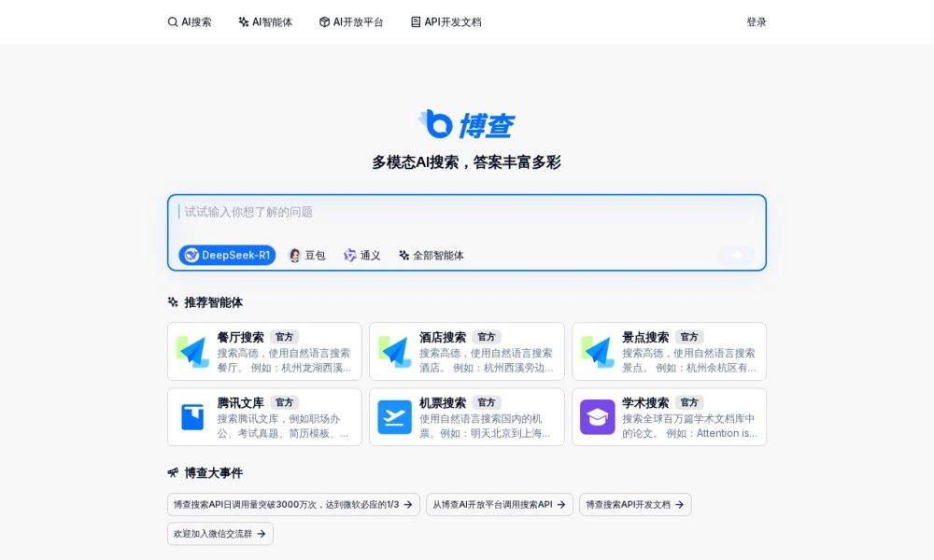934x560 pixels.
Task: Select the 豆包 agent option
Action: tap(306, 256)
